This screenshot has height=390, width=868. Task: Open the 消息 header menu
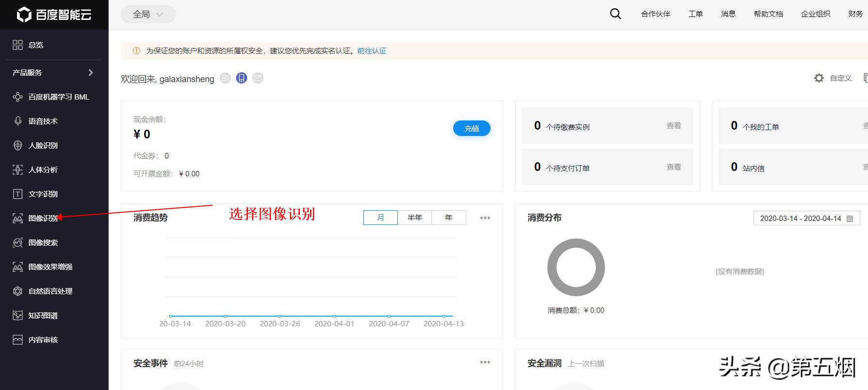point(728,14)
